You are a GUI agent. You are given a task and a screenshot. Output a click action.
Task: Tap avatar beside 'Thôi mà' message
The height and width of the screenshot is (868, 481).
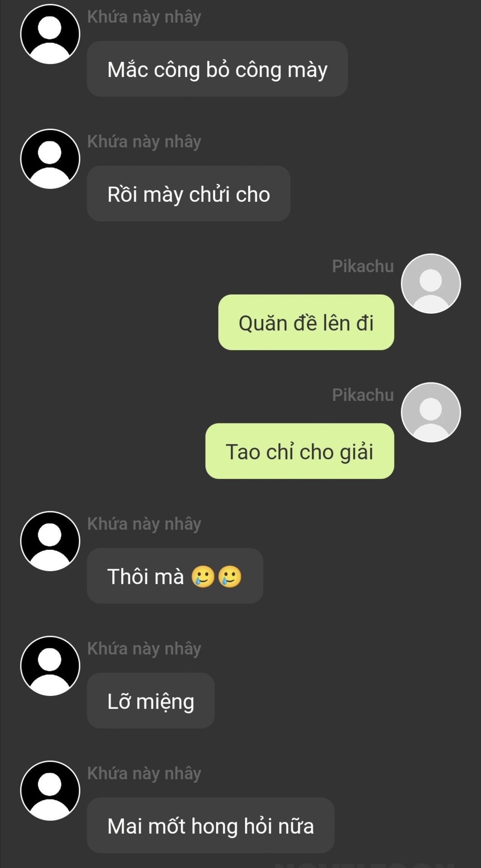50,541
